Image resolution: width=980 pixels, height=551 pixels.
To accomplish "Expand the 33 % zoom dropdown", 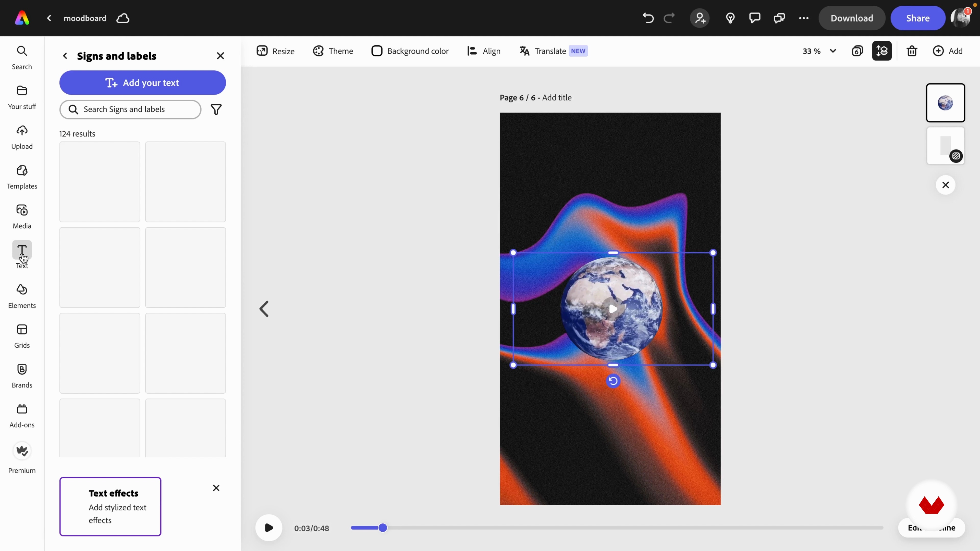I will [x=833, y=51].
